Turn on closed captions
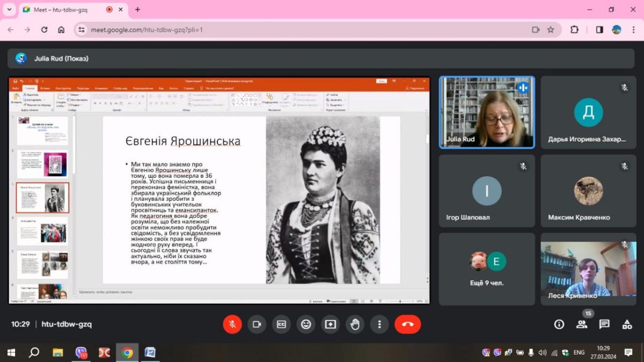 (x=281, y=324)
